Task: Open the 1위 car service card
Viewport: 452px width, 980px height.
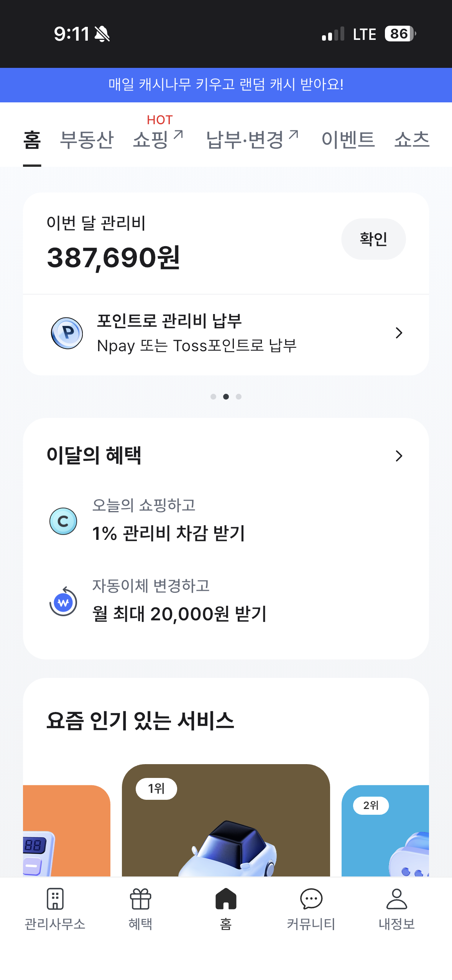Action: [x=226, y=821]
